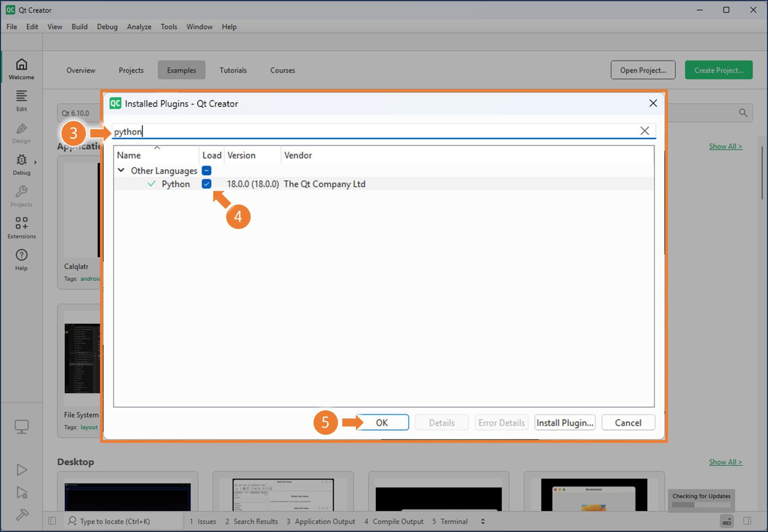Open the Analyze menu

(x=139, y=26)
